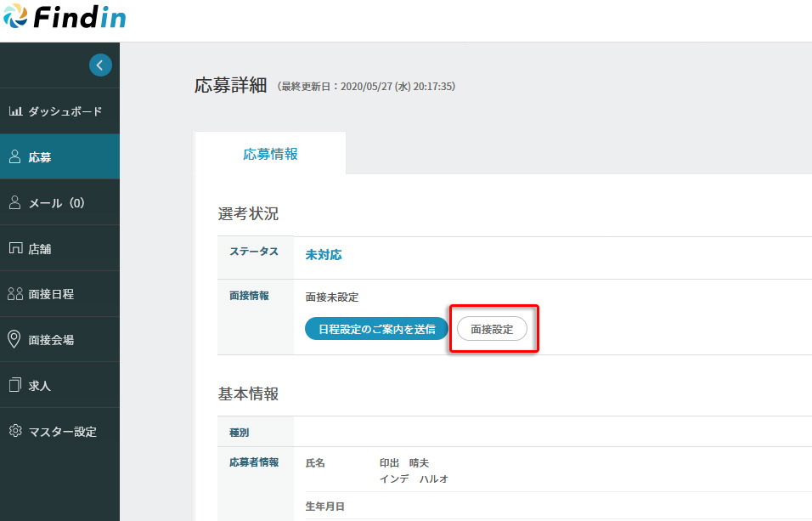Click the 求人 document icon

pyautogui.click(x=14, y=386)
